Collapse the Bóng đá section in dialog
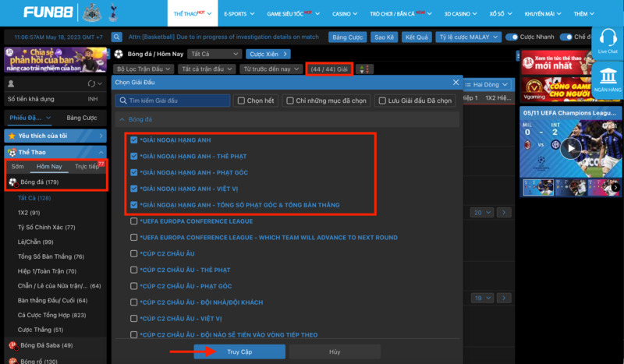624x364 pixels. [121, 120]
